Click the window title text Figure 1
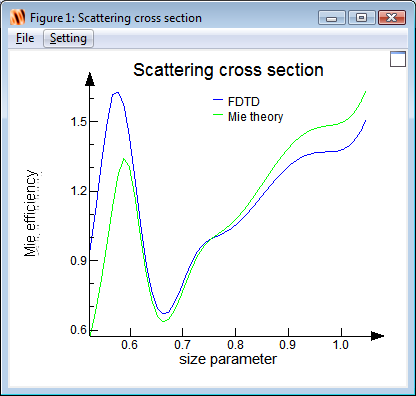This screenshot has width=416, height=396. coord(52,18)
